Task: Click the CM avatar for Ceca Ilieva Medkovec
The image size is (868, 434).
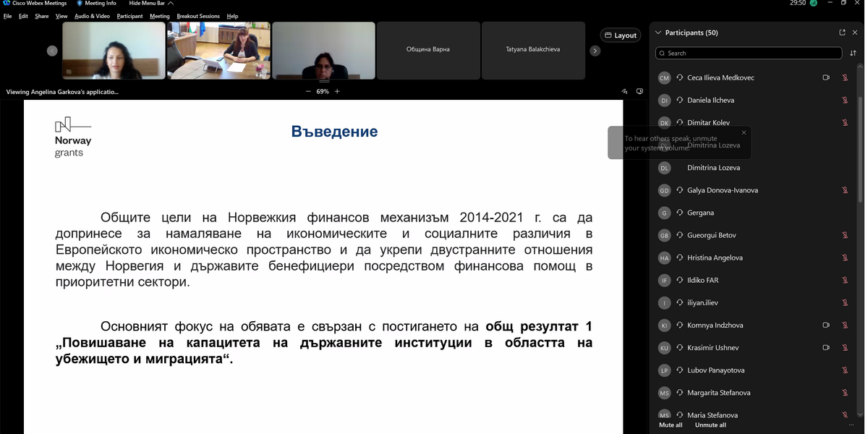Action: (665, 77)
